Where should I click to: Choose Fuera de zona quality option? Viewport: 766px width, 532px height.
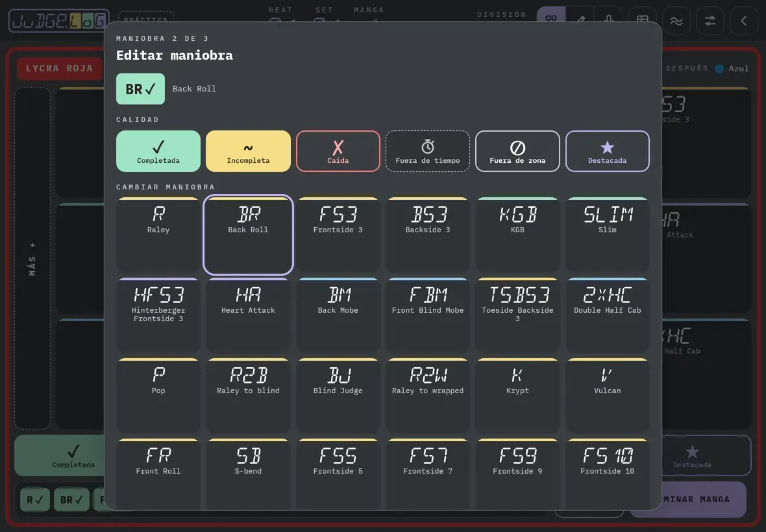[x=517, y=151]
